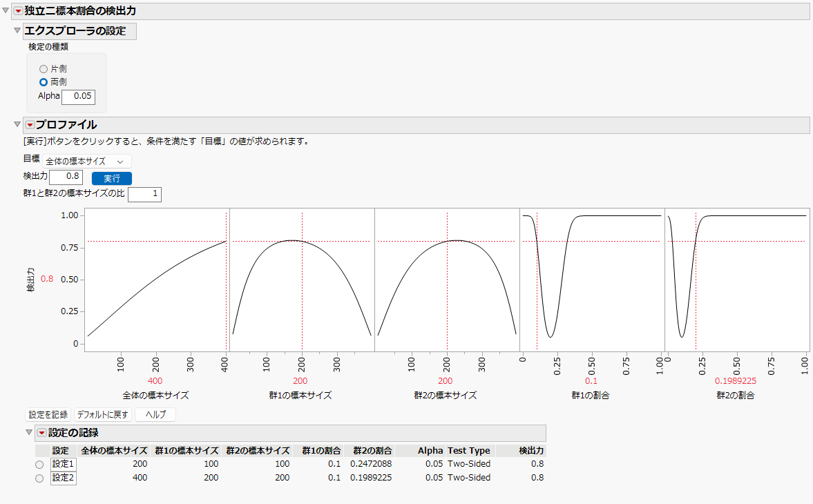Click the 全体の標本サイズ column header

tap(114, 451)
